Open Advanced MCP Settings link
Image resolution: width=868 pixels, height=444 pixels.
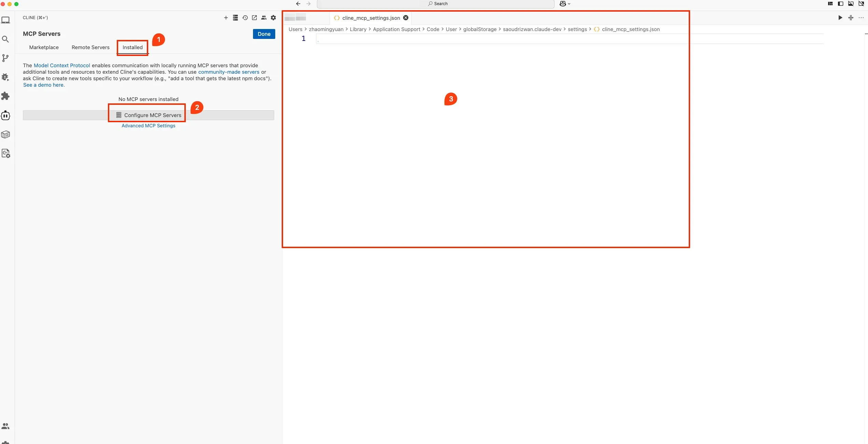tap(148, 126)
